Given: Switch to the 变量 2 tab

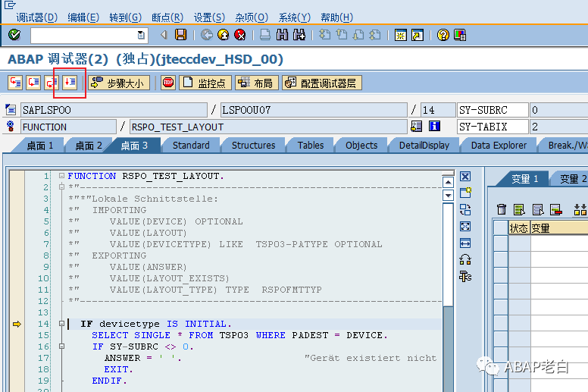Looking at the screenshot, I should click(572, 179).
